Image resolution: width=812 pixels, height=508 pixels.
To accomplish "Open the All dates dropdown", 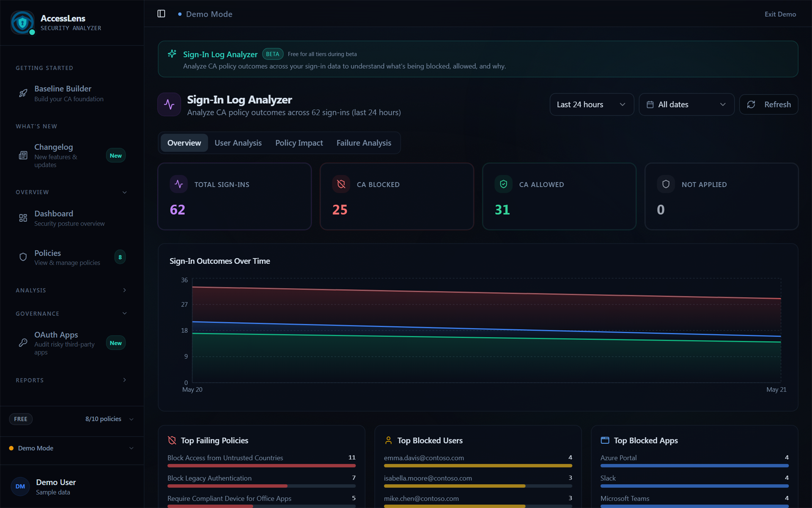I will coord(686,105).
